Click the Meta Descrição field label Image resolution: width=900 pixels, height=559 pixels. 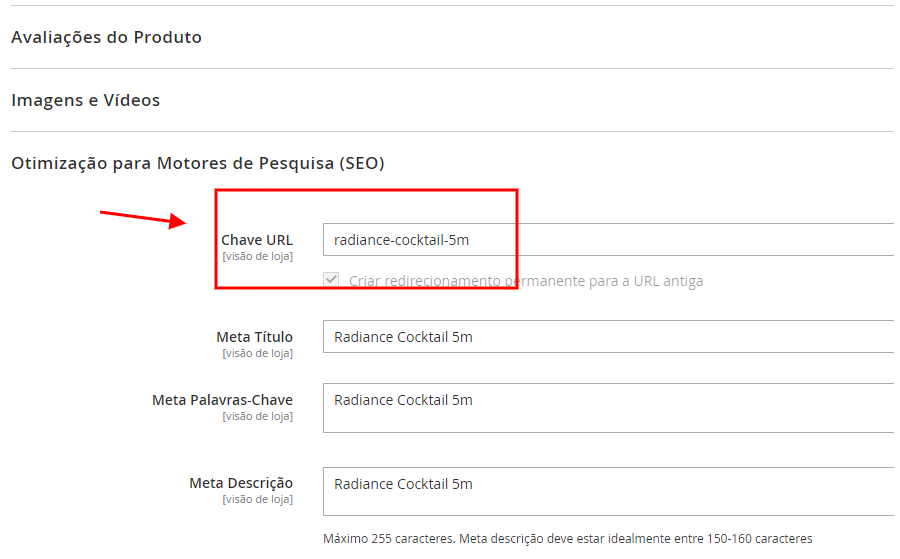pos(241,483)
